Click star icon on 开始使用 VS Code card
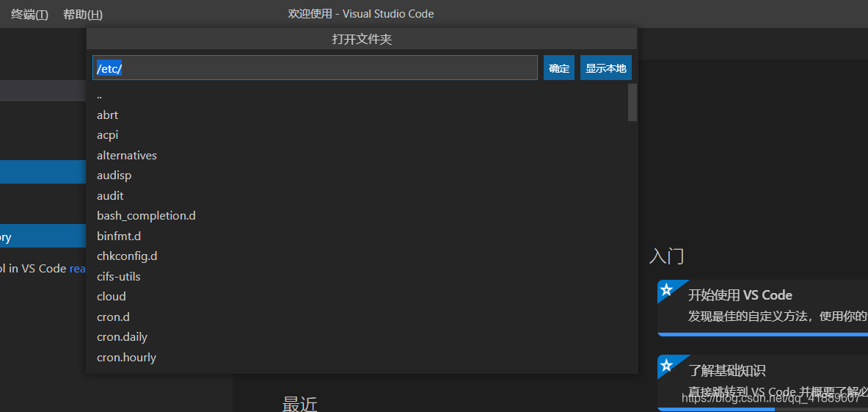 667,289
